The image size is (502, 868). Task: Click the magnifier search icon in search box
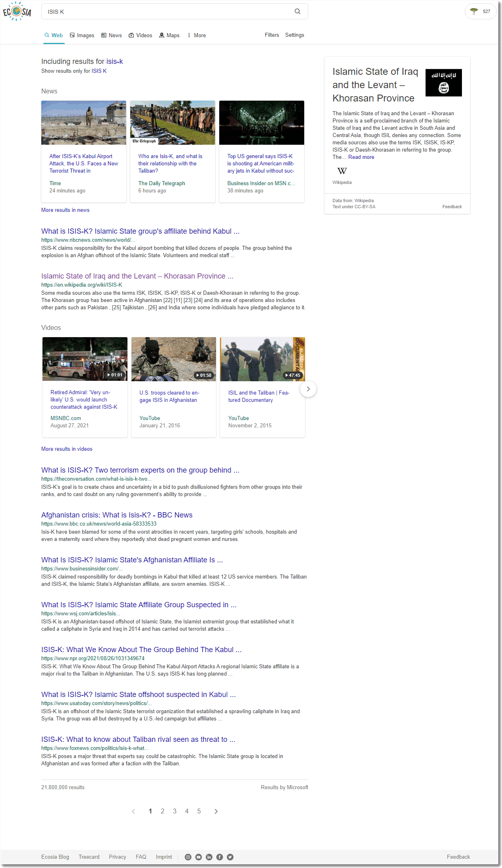(297, 12)
